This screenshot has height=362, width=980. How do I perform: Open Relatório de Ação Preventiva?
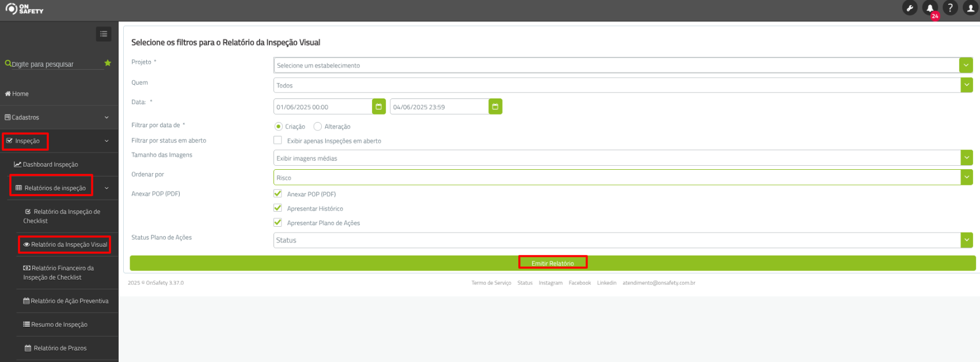[66, 301]
